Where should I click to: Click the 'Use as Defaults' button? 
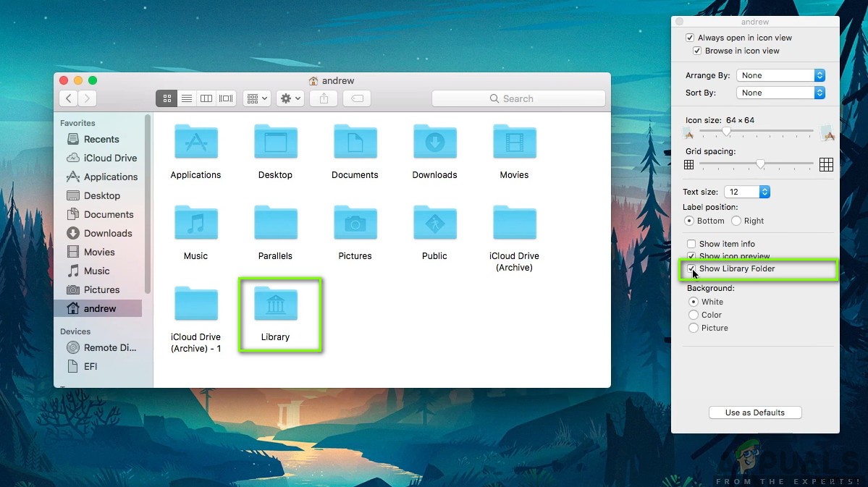pos(755,412)
